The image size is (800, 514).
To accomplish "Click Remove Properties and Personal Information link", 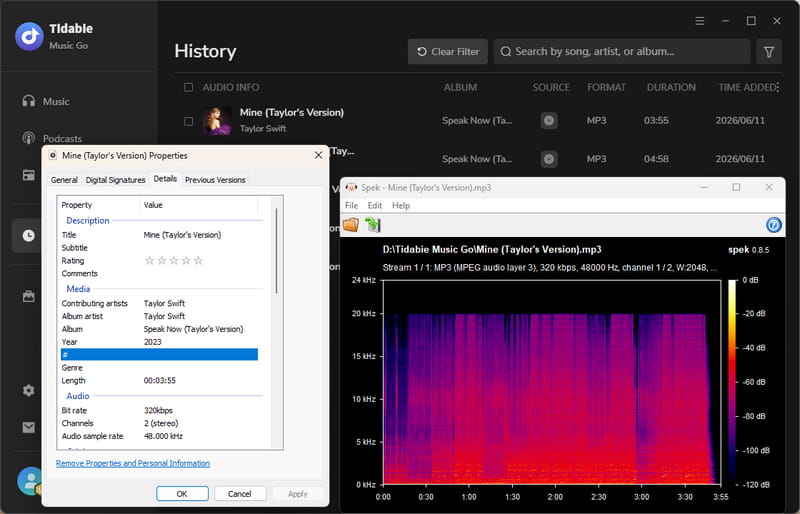I will click(133, 463).
